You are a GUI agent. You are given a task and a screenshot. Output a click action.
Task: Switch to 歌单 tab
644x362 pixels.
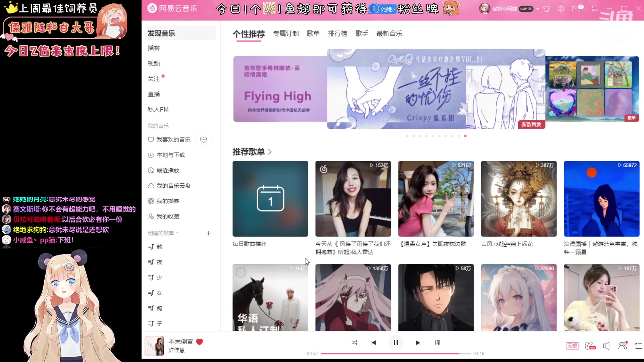click(313, 33)
